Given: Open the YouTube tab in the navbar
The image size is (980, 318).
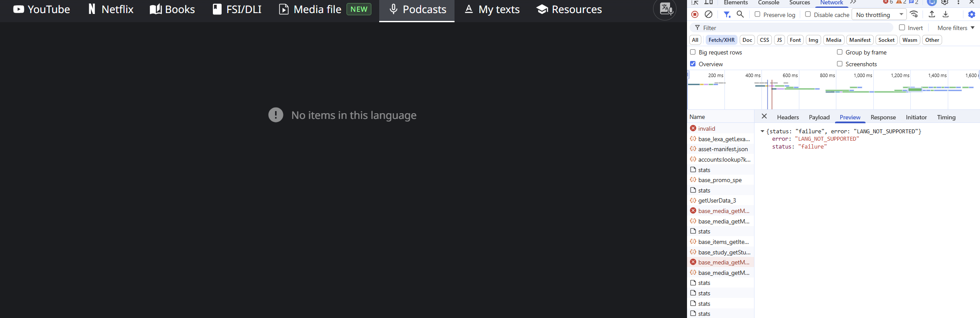Looking at the screenshot, I should click(42, 10).
